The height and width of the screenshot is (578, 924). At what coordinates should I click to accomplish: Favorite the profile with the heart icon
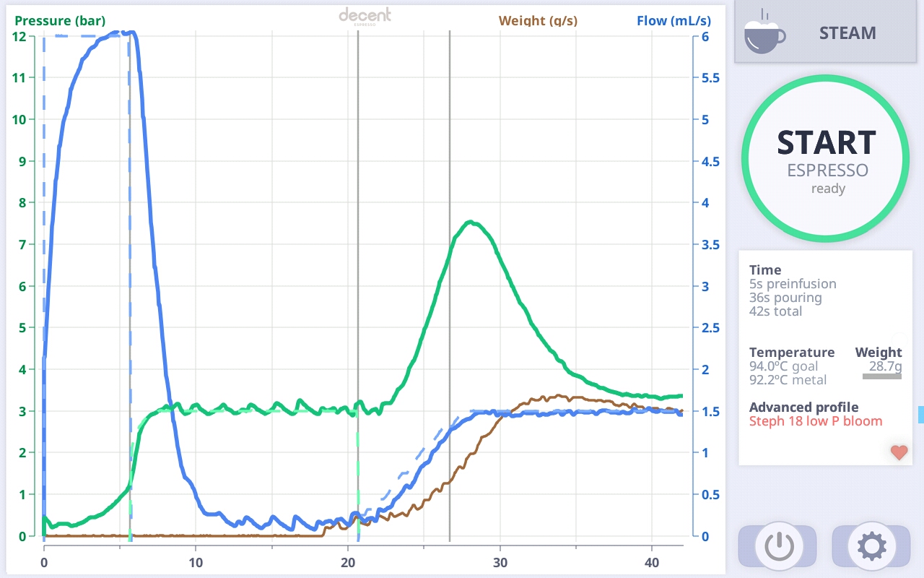899,452
